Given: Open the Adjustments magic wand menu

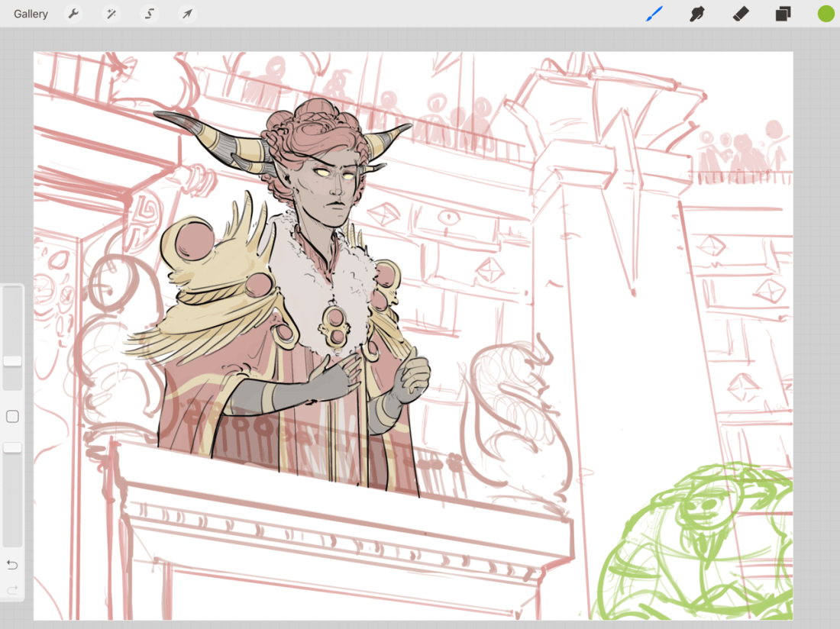Looking at the screenshot, I should click(111, 14).
